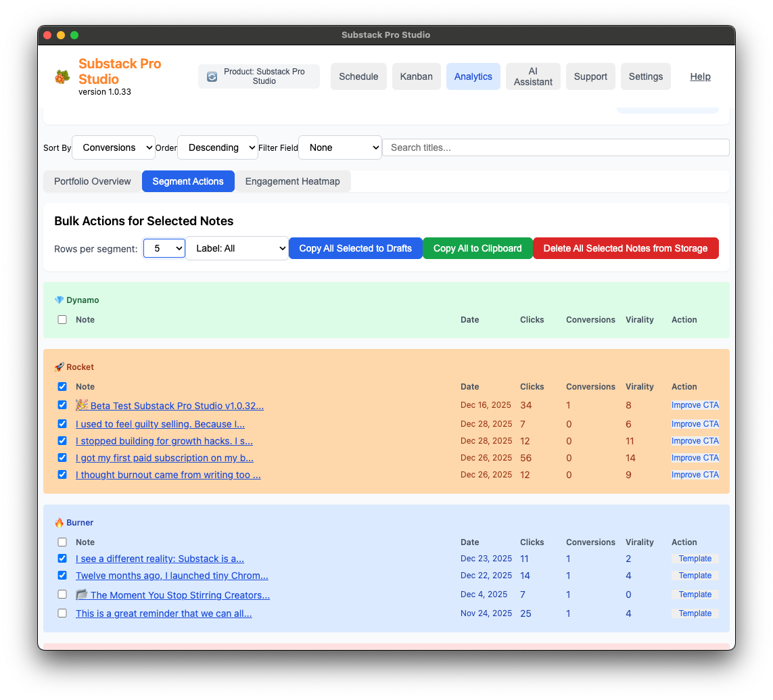Image resolution: width=773 pixels, height=700 pixels.
Task: Click the 'Dec 16, 2025' date cell
Action: (486, 404)
